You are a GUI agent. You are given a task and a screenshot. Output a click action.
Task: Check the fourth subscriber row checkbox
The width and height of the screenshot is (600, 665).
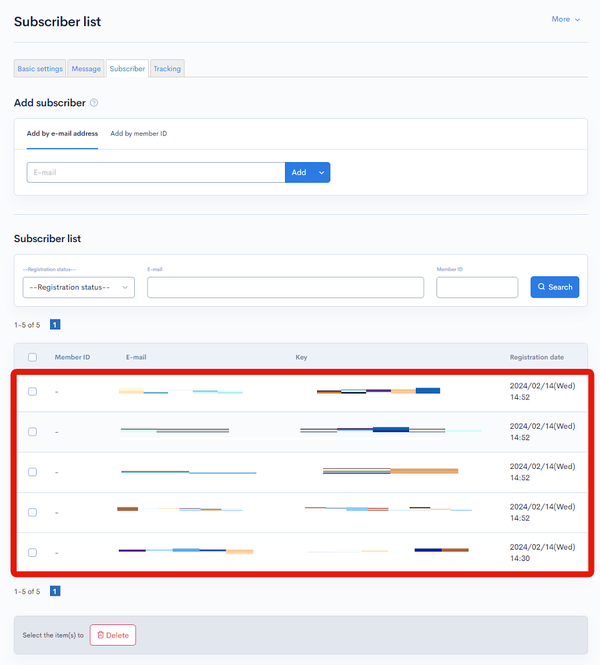click(32, 512)
